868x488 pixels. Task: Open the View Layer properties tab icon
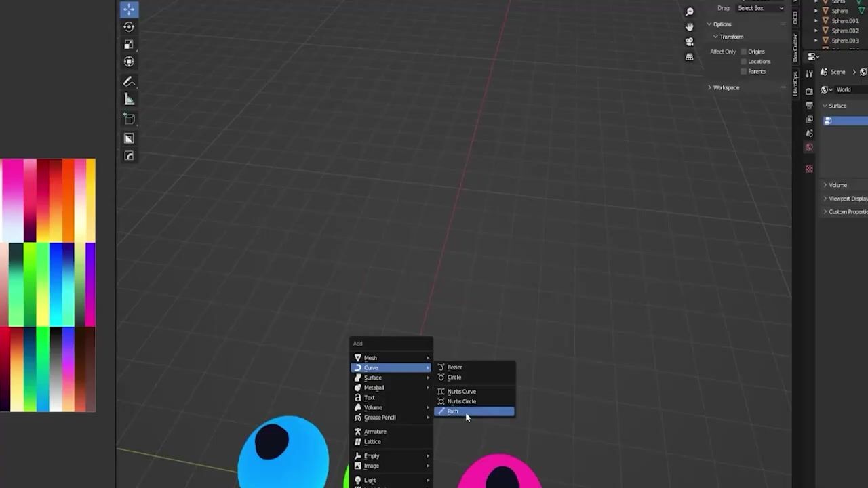[x=809, y=119]
